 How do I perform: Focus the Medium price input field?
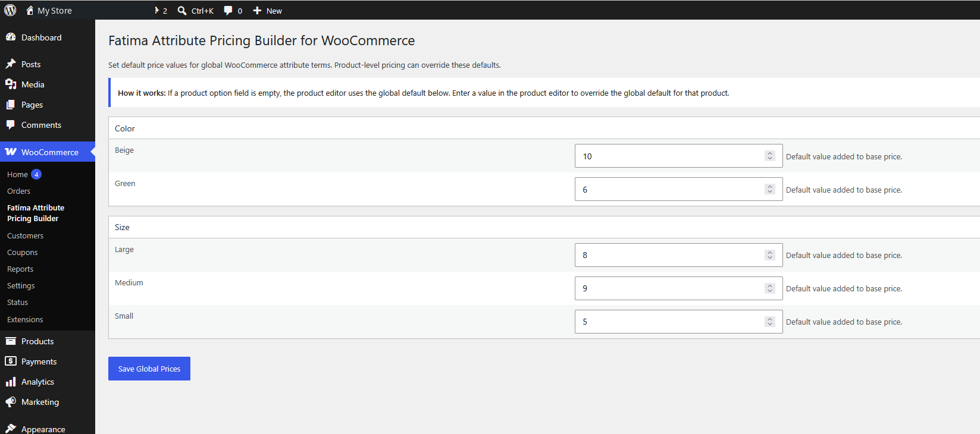pos(678,288)
